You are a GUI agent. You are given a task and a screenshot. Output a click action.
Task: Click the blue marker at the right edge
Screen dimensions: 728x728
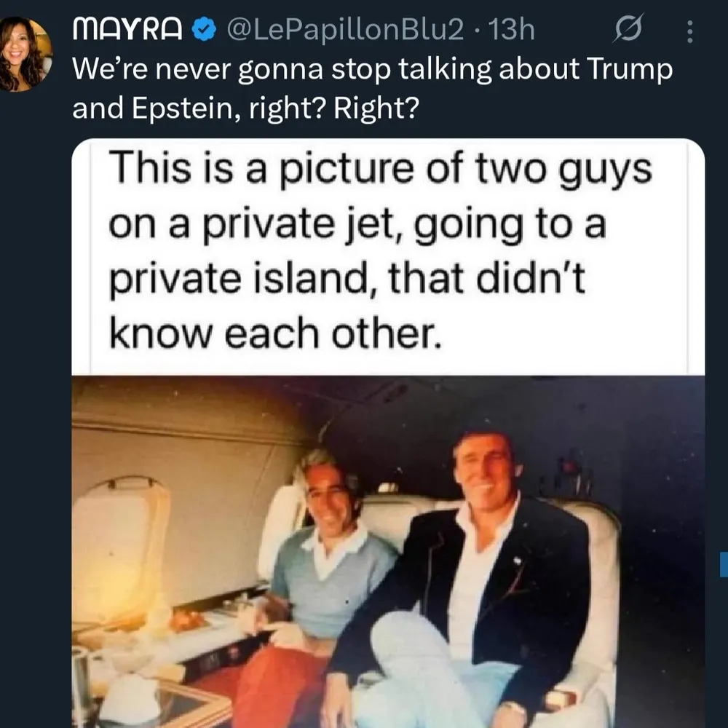click(x=724, y=564)
